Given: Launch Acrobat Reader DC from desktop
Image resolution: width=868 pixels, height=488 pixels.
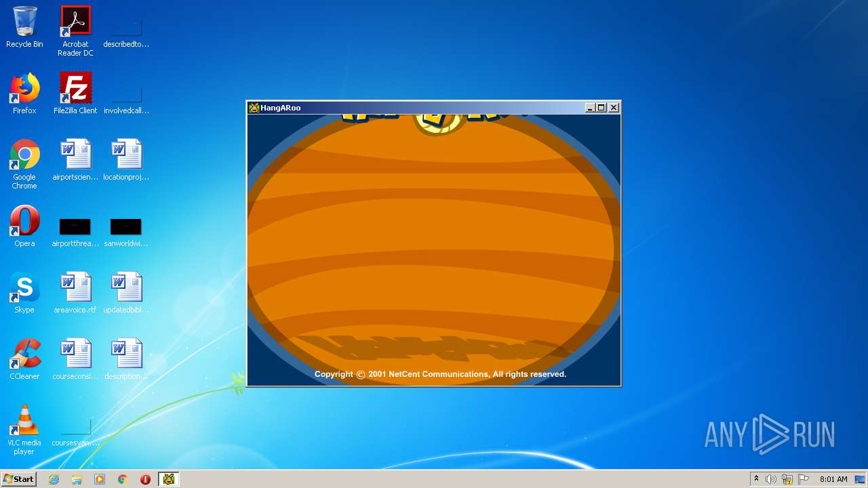Looking at the screenshot, I should point(75,31).
